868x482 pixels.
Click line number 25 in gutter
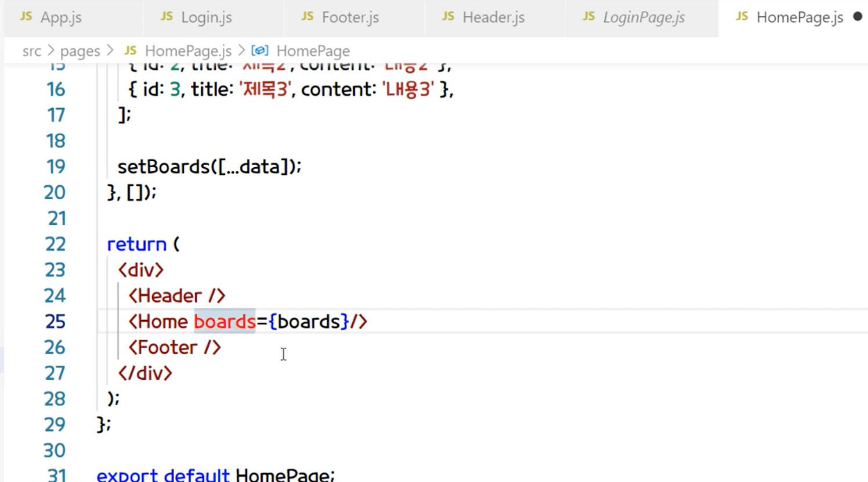pos(55,322)
